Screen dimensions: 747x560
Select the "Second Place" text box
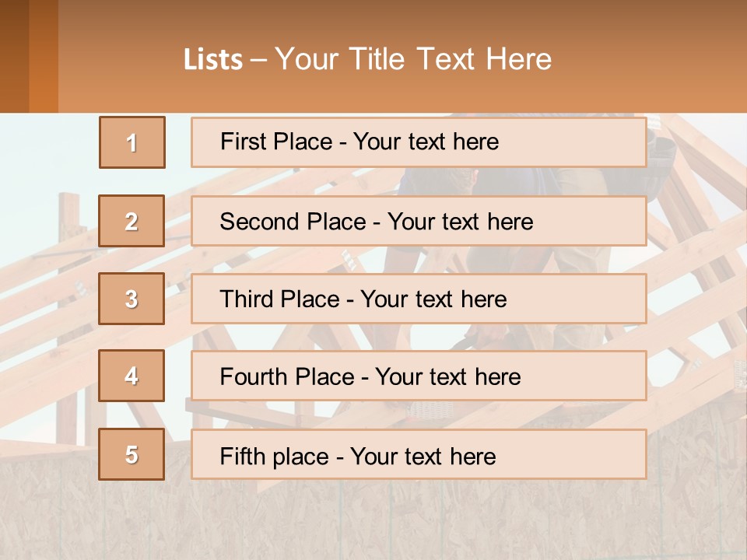click(x=419, y=221)
